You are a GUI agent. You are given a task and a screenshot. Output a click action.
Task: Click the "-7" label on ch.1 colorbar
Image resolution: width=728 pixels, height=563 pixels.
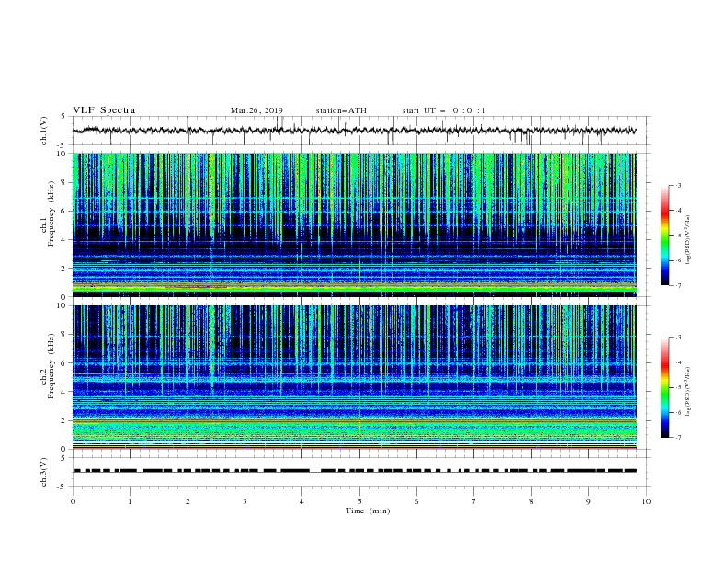tap(677, 285)
